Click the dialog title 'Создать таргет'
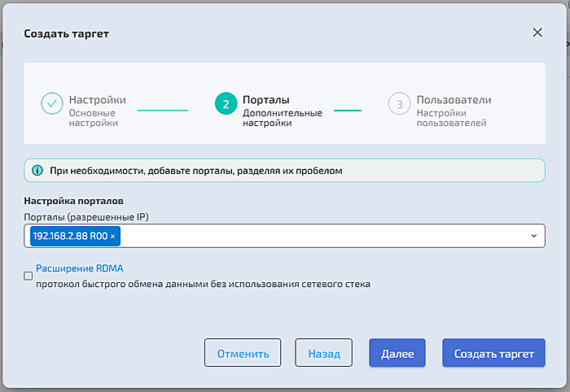Image resolution: width=570 pixels, height=392 pixels. pos(67,34)
